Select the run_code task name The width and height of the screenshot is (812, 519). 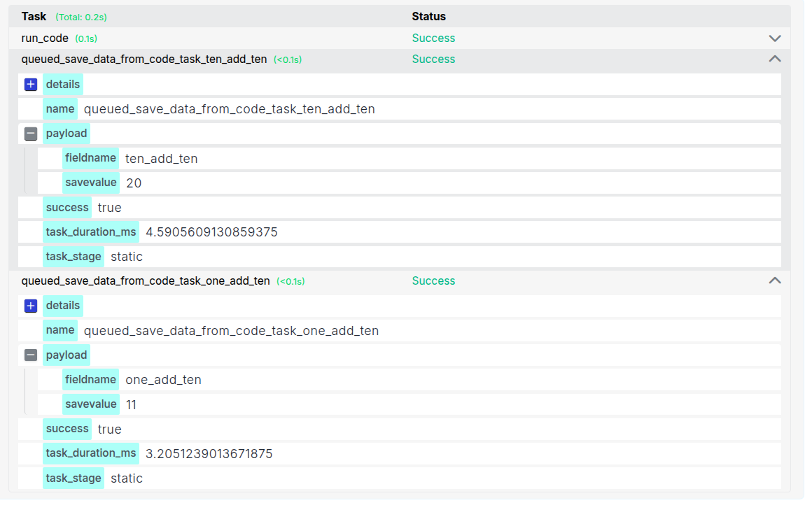tap(45, 38)
